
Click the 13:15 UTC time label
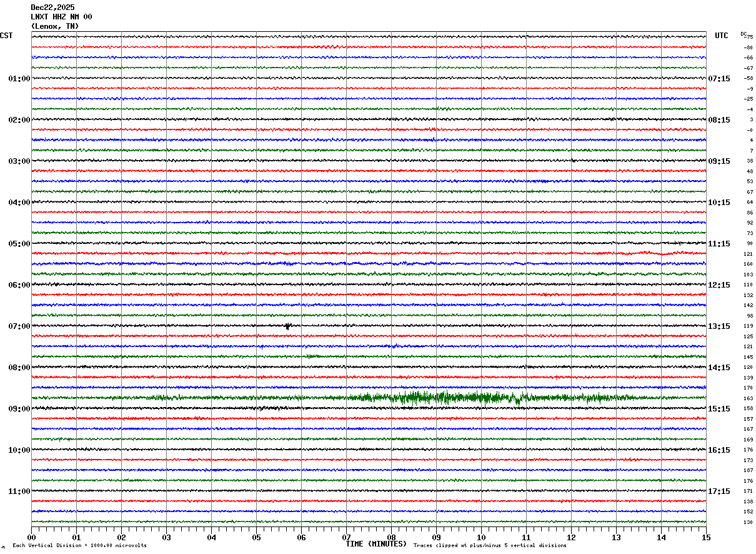[719, 326]
